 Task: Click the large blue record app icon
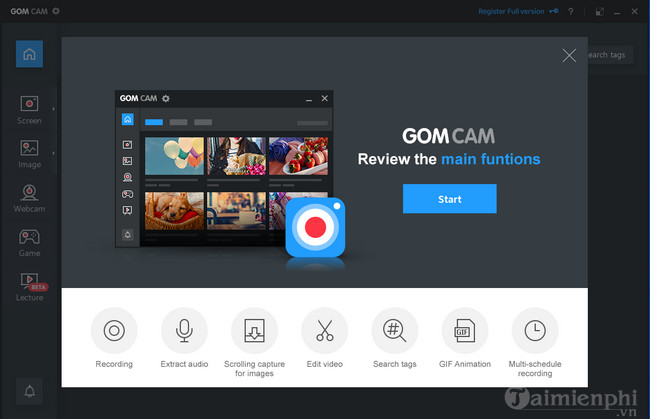point(315,227)
